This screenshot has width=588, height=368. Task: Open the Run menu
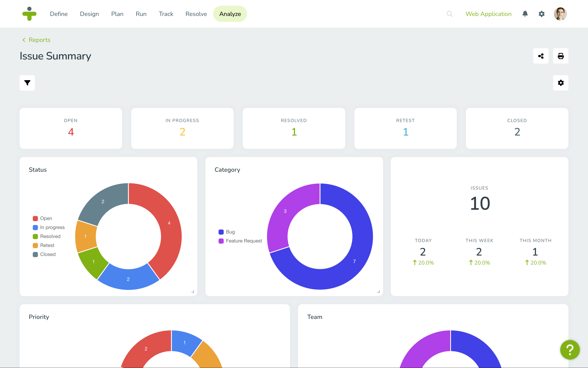point(141,14)
